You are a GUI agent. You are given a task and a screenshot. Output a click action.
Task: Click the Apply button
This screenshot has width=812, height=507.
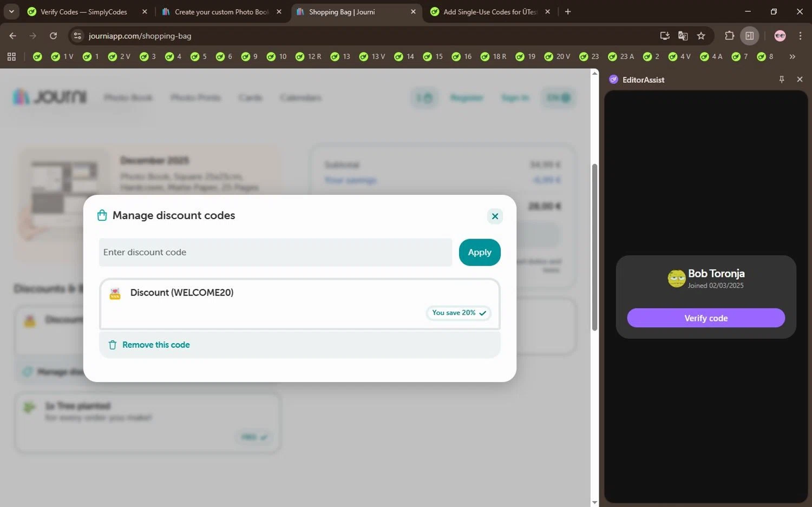pyautogui.click(x=480, y=252)
